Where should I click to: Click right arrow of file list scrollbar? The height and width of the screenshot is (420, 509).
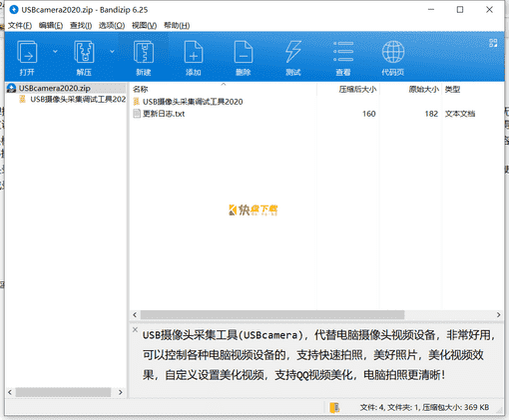498,314
